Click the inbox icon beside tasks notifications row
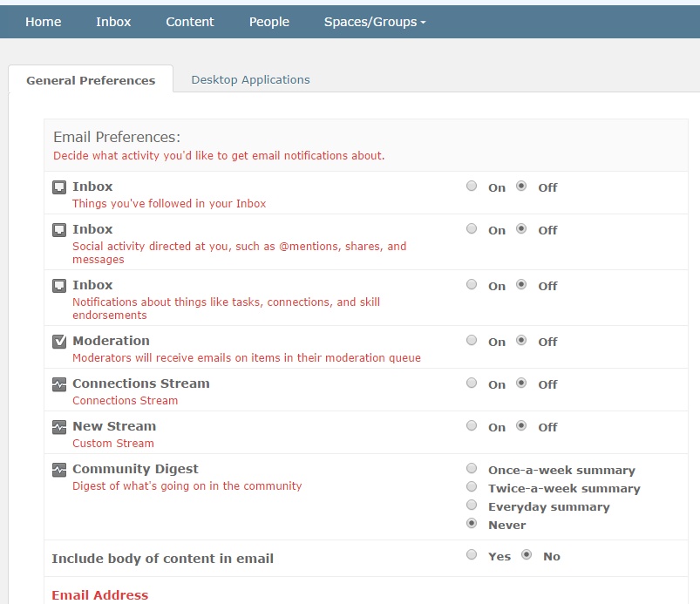 point(59,286)
